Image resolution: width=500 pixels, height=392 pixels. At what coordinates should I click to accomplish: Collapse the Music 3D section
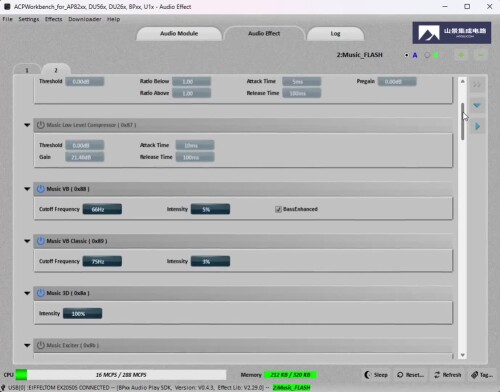[x=27, y=293]
